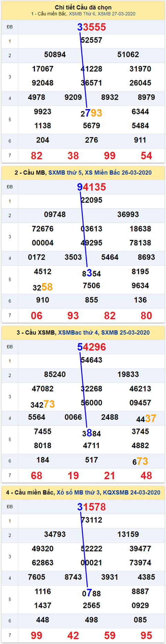Click first prize number 52557
The height and width of the screenshot is (644, 166).
click(x=91, y=40)
